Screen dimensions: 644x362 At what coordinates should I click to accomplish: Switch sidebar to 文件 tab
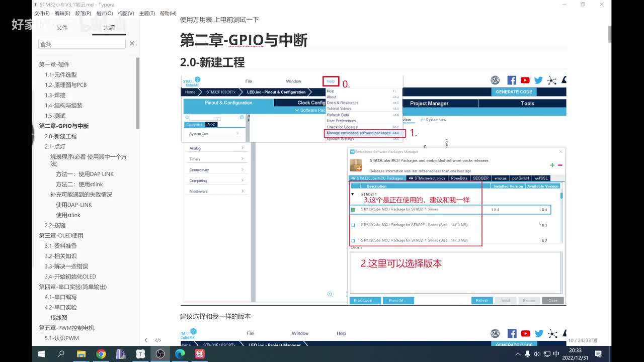point(61,28)
